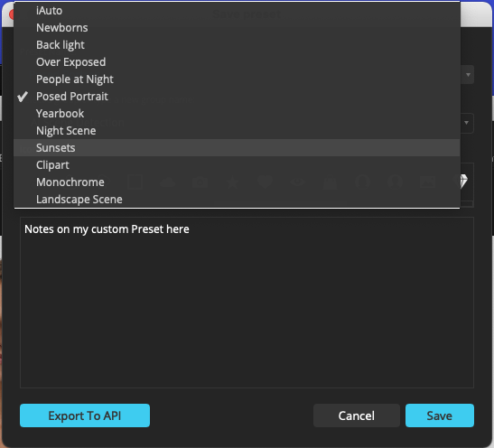
Task: Select the highlighted Sunsets item
Action: [x=237, y=148]
